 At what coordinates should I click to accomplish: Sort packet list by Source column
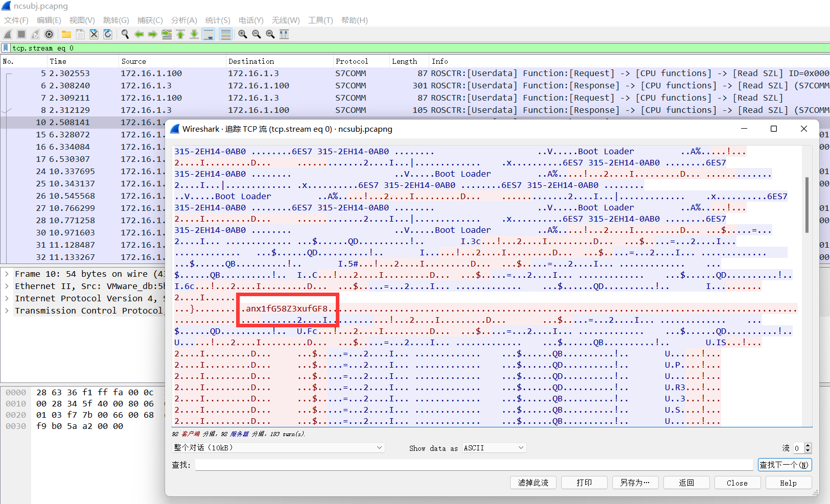point(172,61)
